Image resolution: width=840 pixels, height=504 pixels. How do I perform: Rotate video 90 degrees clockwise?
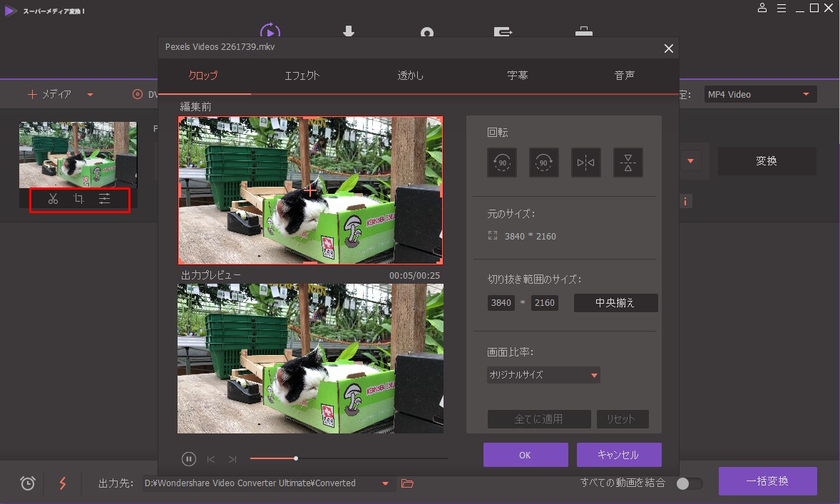click(x=543, y=163)
